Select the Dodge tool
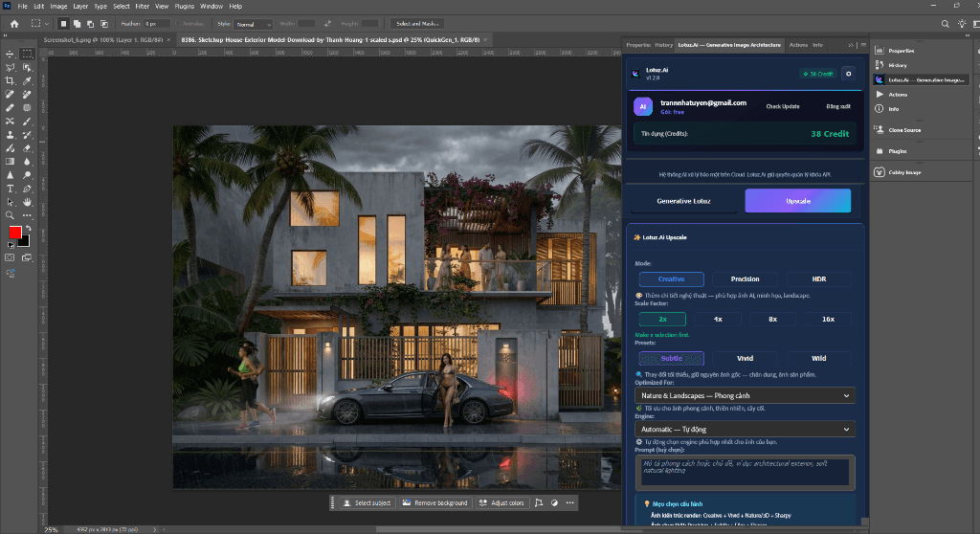Image resolution: width=980 pixels, height=534 pixels. pyautogui.click(x=27, y=175)
